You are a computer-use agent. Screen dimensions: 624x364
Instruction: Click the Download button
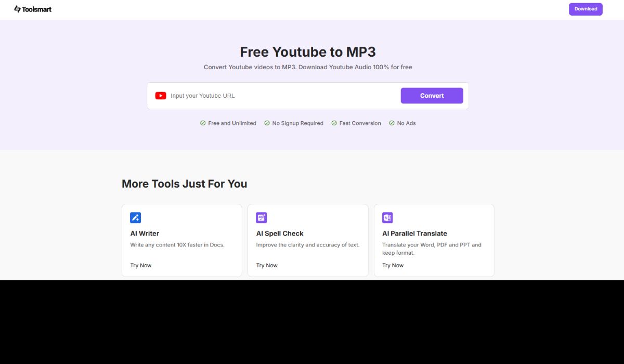586,9
